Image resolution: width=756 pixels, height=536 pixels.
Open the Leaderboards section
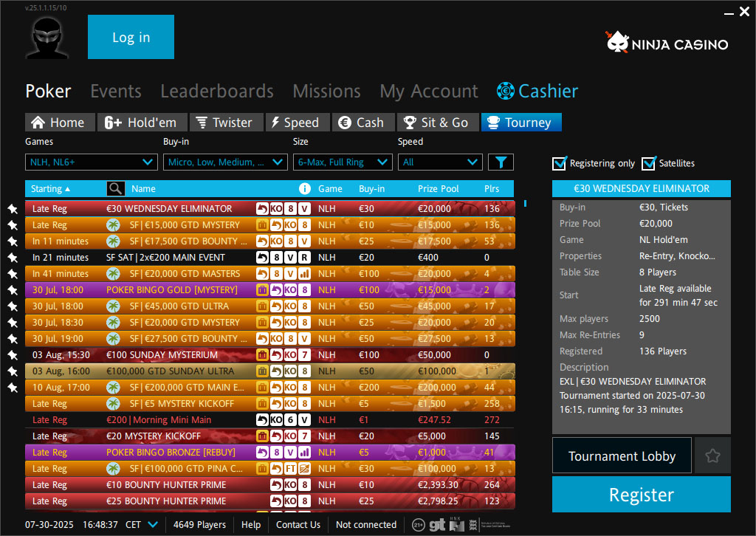pos(217,91)
